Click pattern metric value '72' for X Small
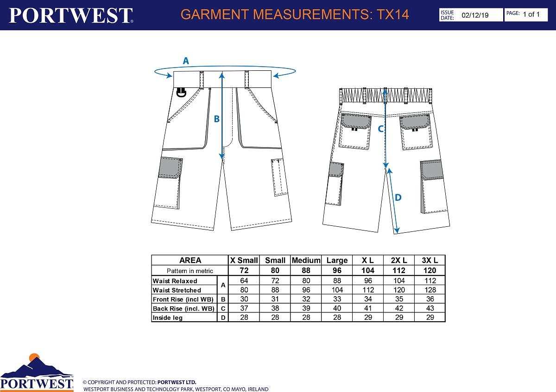This screenshot has height=392, width=556. click(244, 271)
